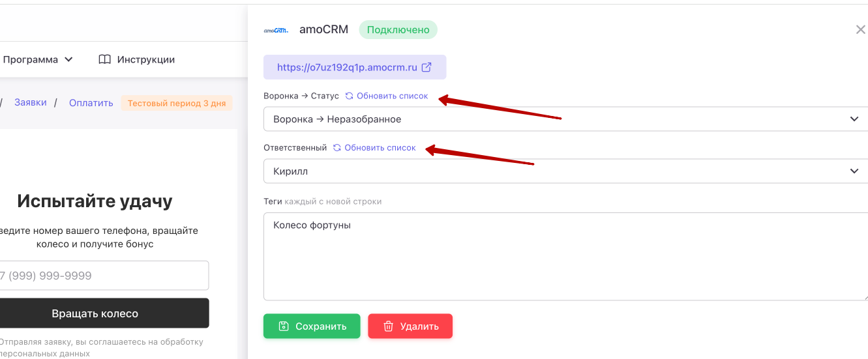Viewport: 868px width, 359px height.
Task: Click inside the Теги textarea
Action: coord(565,256)
